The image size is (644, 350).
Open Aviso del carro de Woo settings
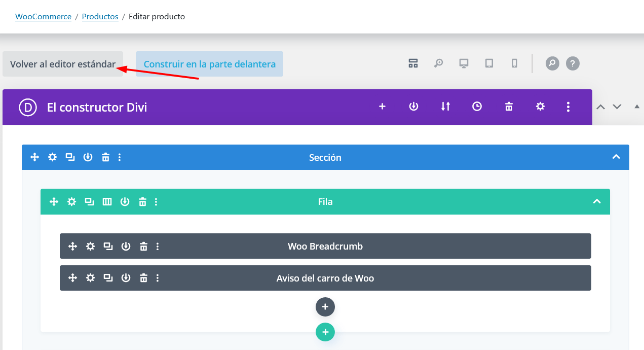click(x=91, y=278)
